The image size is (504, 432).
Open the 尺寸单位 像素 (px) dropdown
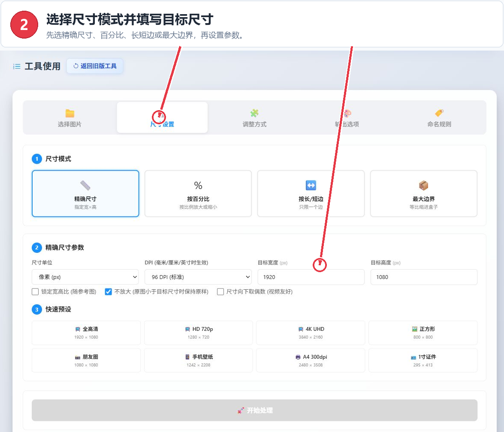point(85,277)
